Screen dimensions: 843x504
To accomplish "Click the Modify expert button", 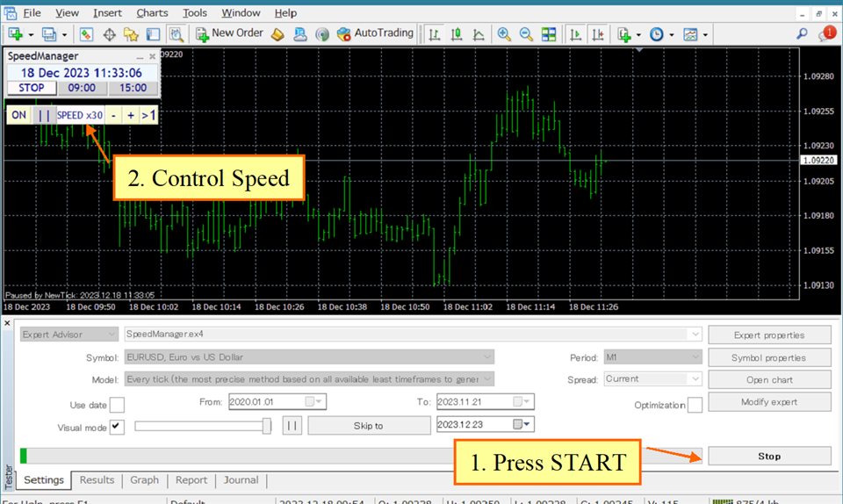I will click(x=769, y=402).
